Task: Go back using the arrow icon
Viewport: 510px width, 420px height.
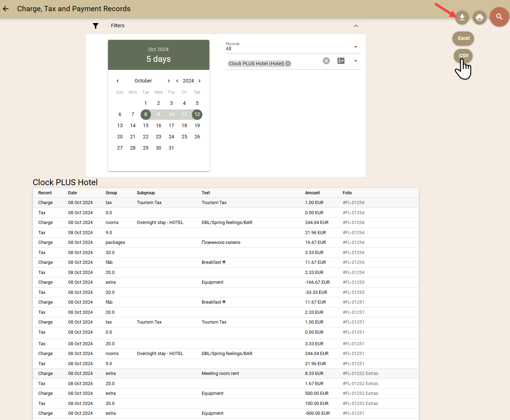Action: tap(6, 9)
